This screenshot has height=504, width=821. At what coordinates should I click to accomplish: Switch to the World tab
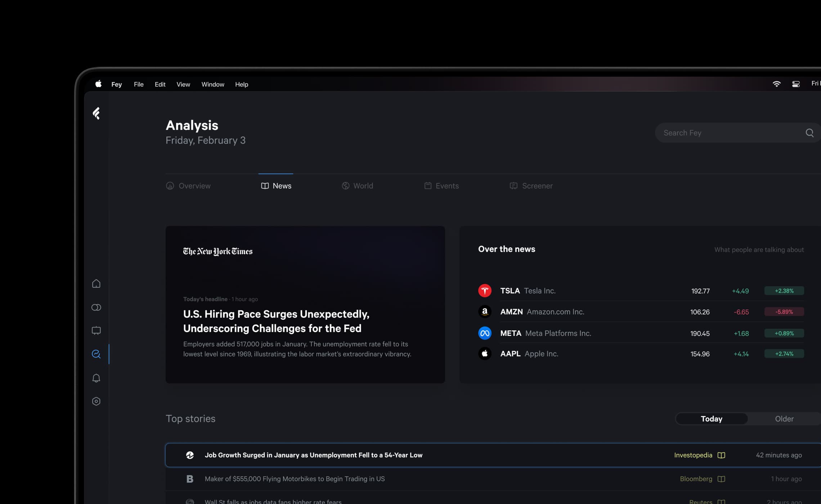(357, 186)
